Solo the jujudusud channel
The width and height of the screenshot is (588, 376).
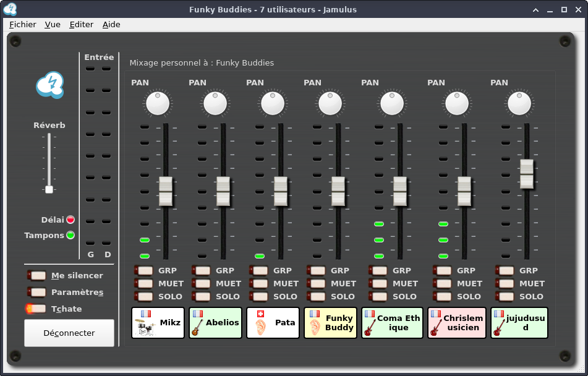[x=505, y=296]
